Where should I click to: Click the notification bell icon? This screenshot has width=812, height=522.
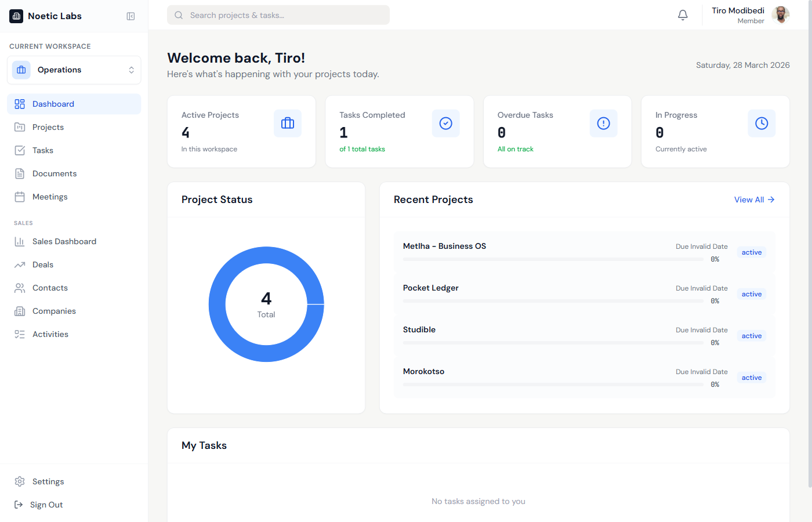683,14
